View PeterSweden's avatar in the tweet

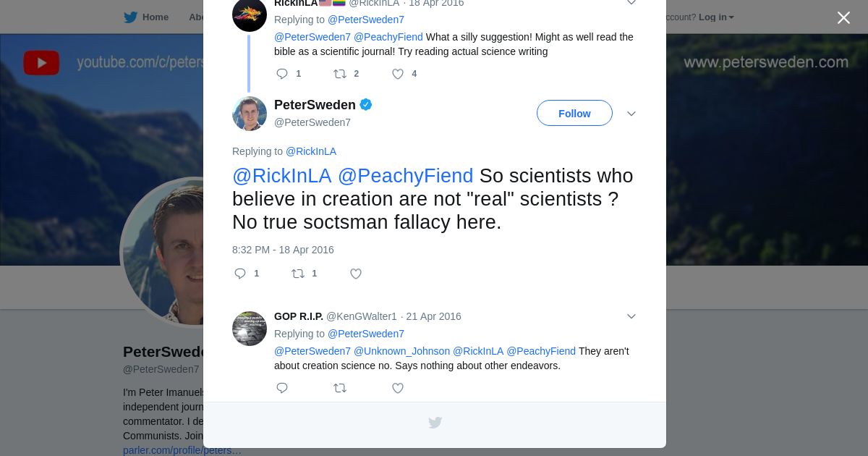[x=250, y=114]
